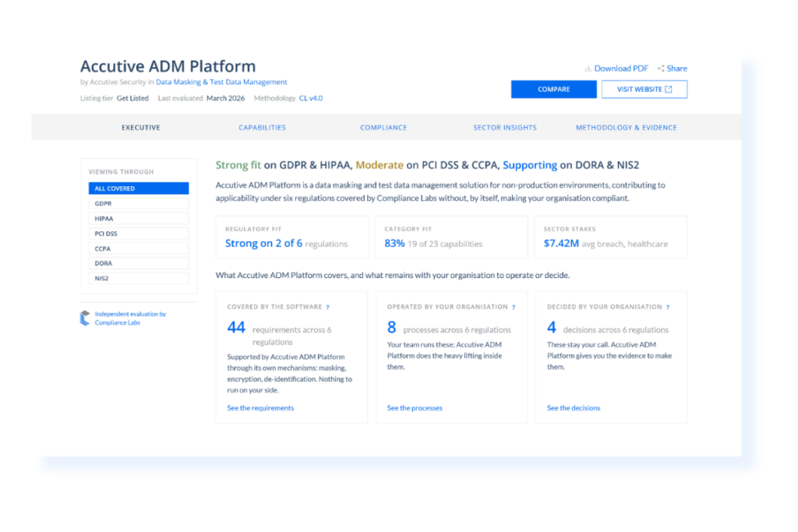Click Strong on 2 of 6 value
The width and height of the screenshot is (798, 532).
(263, 244)
